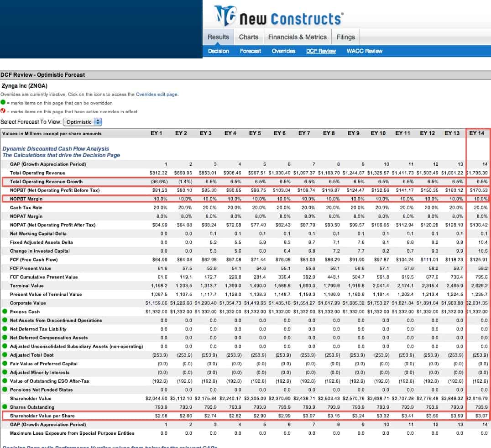
Task: Click the red legend icon for active overrides
Action: (x=3, y=111)
